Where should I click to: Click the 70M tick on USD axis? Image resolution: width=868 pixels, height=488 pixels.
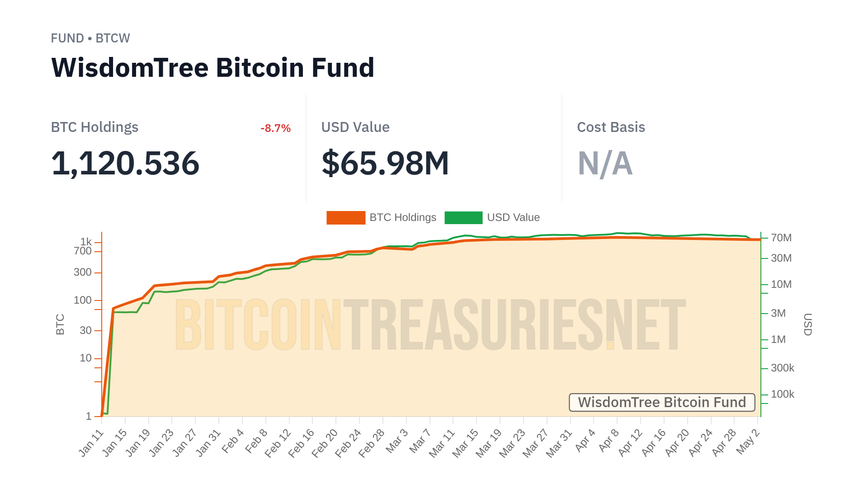pyautogui.click(x=781, y=238)
